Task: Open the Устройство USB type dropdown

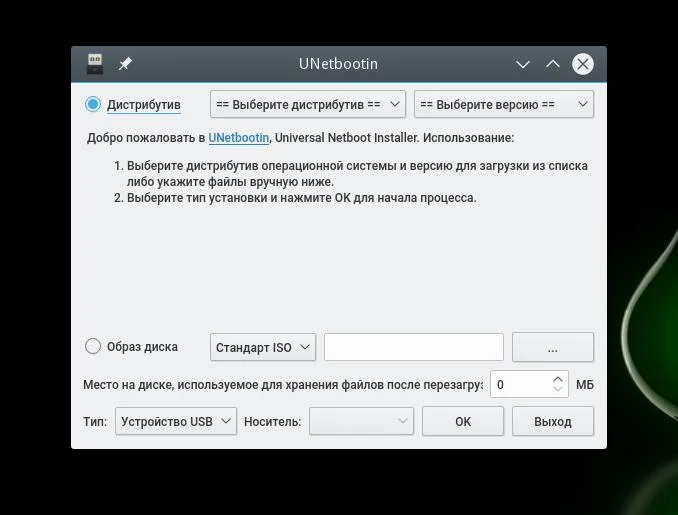Action: pyautogui.click(x=176, y=421)
